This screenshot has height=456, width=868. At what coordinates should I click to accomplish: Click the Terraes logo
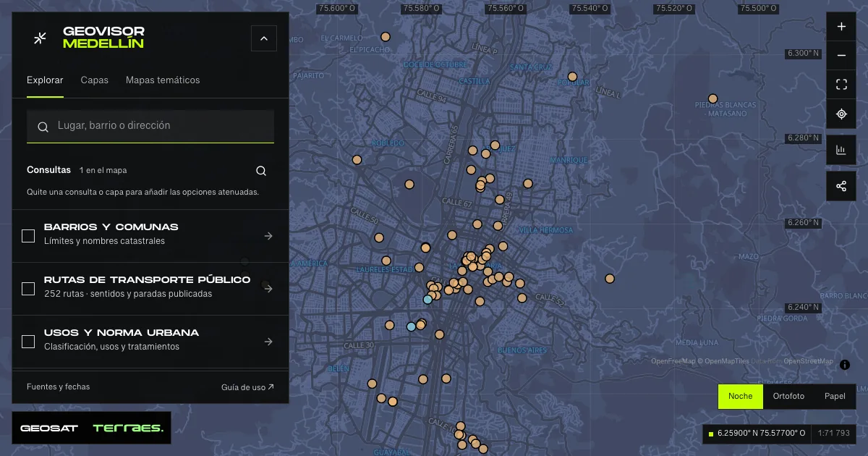(x=128, y=428)
